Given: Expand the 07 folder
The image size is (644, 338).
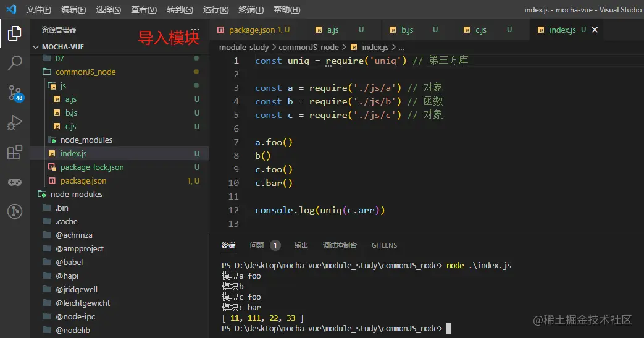Looking at the screenshot, I should coord(119,58).
